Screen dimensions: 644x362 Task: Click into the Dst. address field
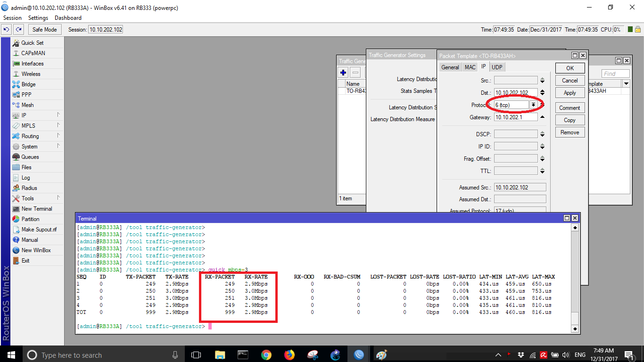point(515,93)
